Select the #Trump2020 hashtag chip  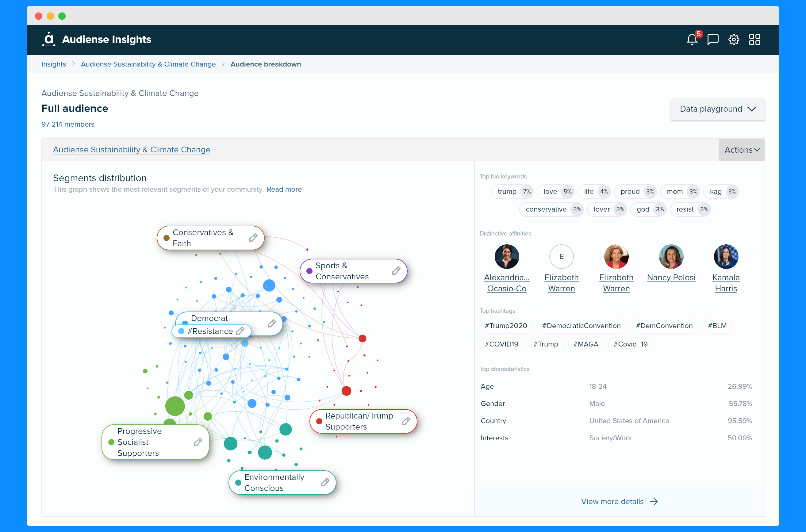tap(506, 326)
